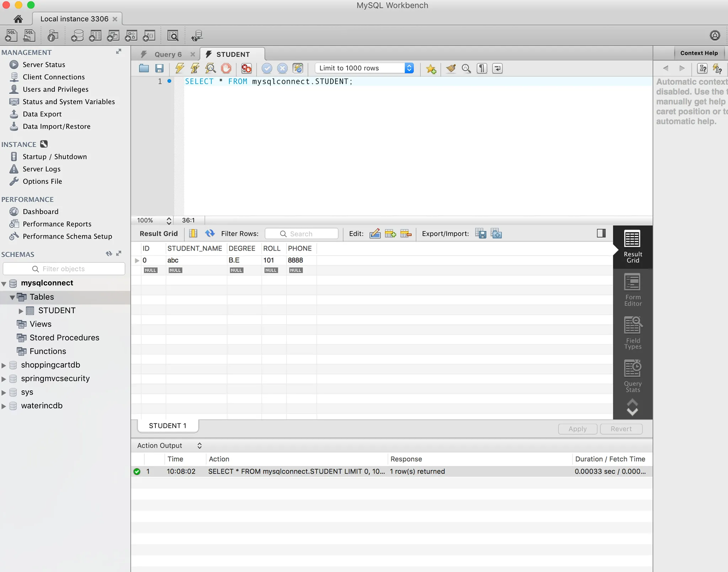Select the STUDENT 1 result tab
The height and width of the screenshot is (572, 728).
point(167,426)
